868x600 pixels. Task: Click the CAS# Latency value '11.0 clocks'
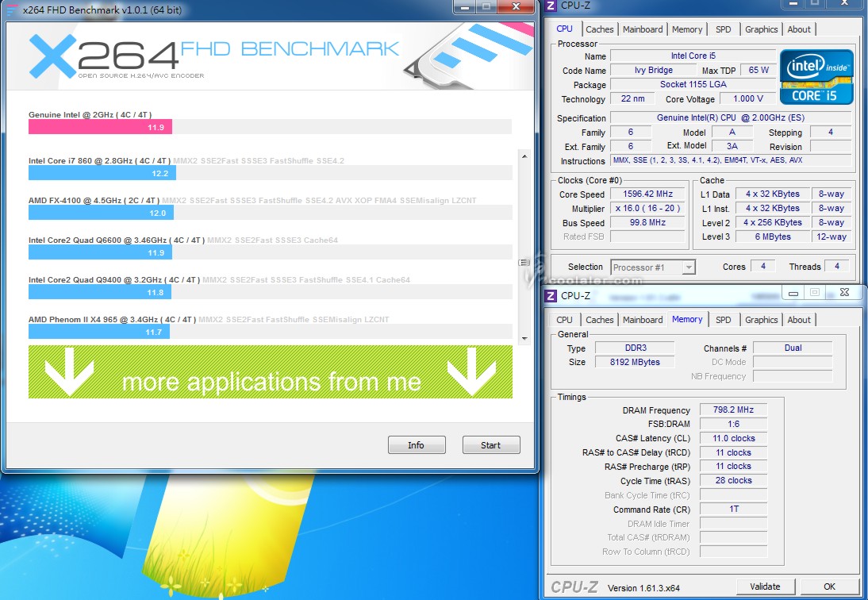click(733, 438)
